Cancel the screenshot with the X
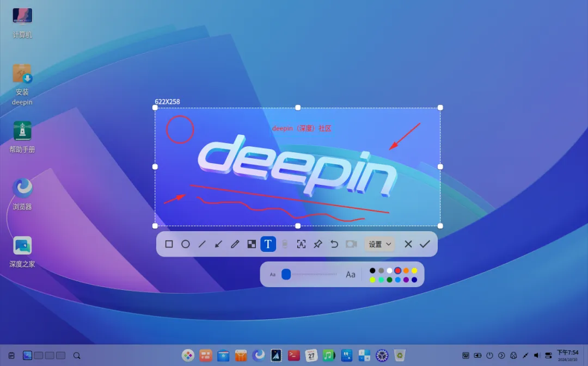 coord(408,244)
